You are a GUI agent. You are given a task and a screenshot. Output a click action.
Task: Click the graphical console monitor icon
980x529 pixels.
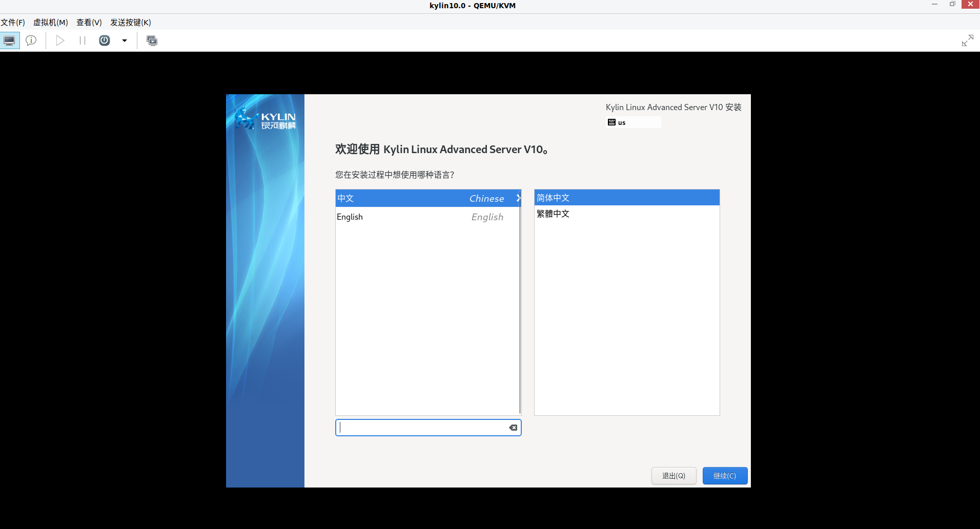click(10, 40)
